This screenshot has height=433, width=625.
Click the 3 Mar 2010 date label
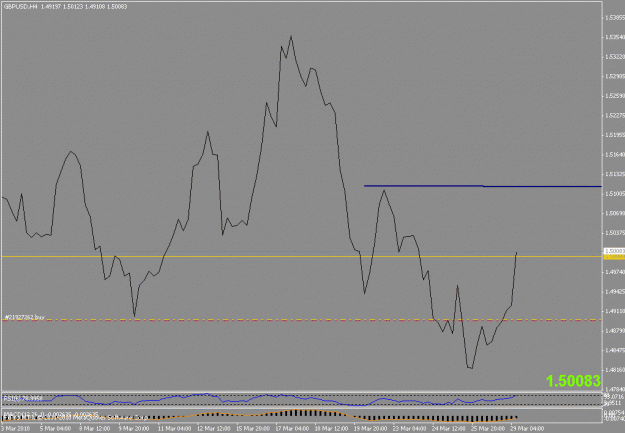[x=15, y=429]
